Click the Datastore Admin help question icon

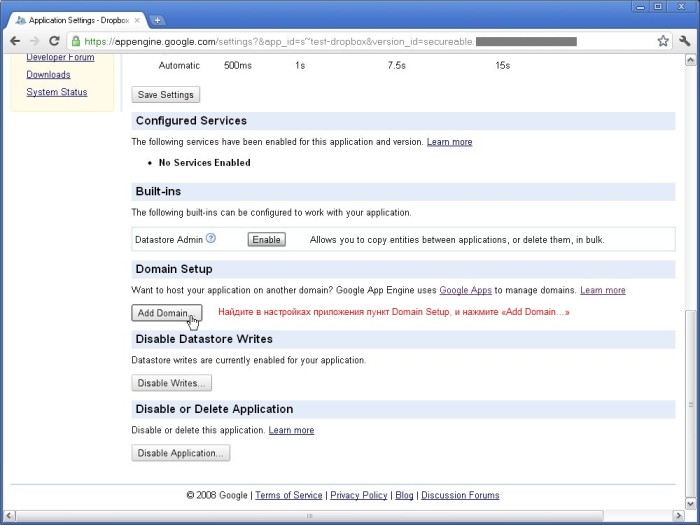tap(211, 238)
